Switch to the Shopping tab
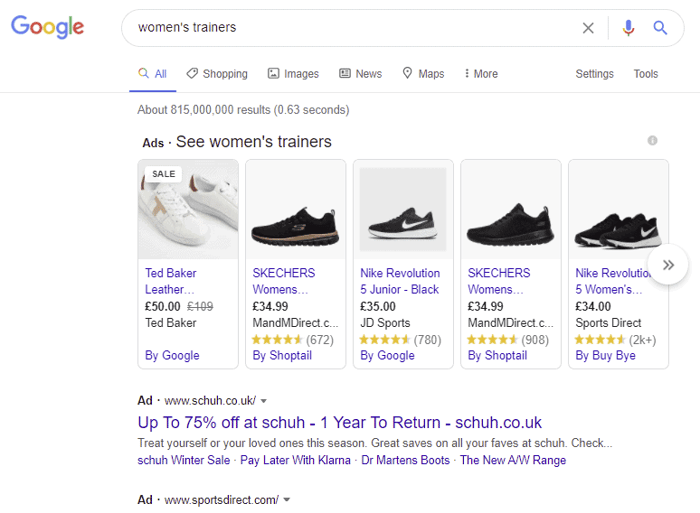Screen dimensions: 700x513 click(217, 74)
